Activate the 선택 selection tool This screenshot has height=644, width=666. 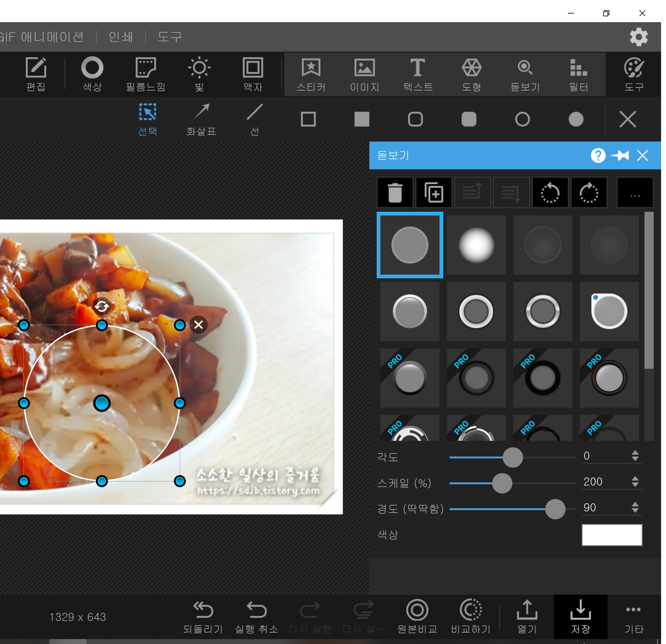(x=147, y=119)
